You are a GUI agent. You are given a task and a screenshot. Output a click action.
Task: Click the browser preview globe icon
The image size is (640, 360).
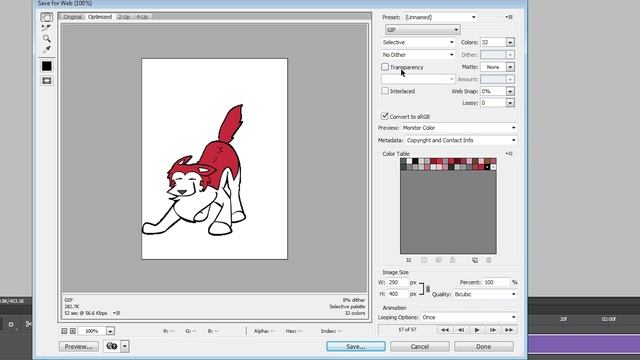coord(111,346)
